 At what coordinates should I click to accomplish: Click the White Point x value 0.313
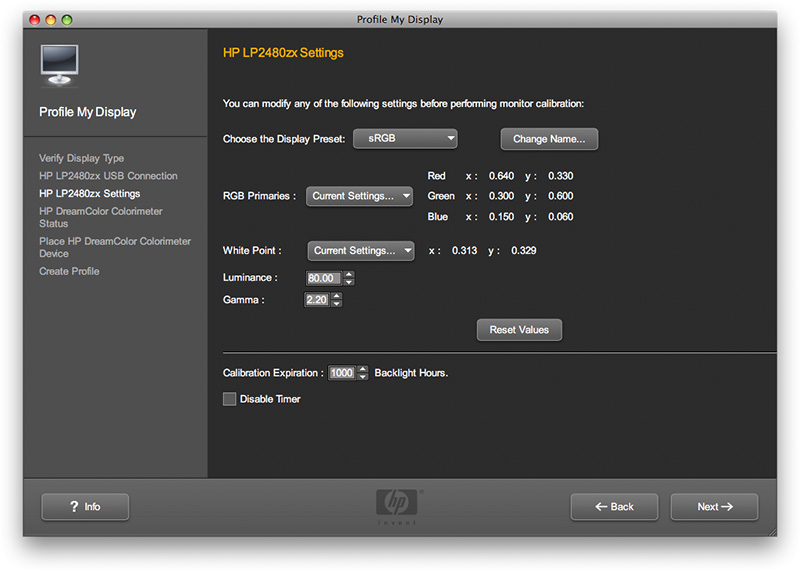(464, 251)
